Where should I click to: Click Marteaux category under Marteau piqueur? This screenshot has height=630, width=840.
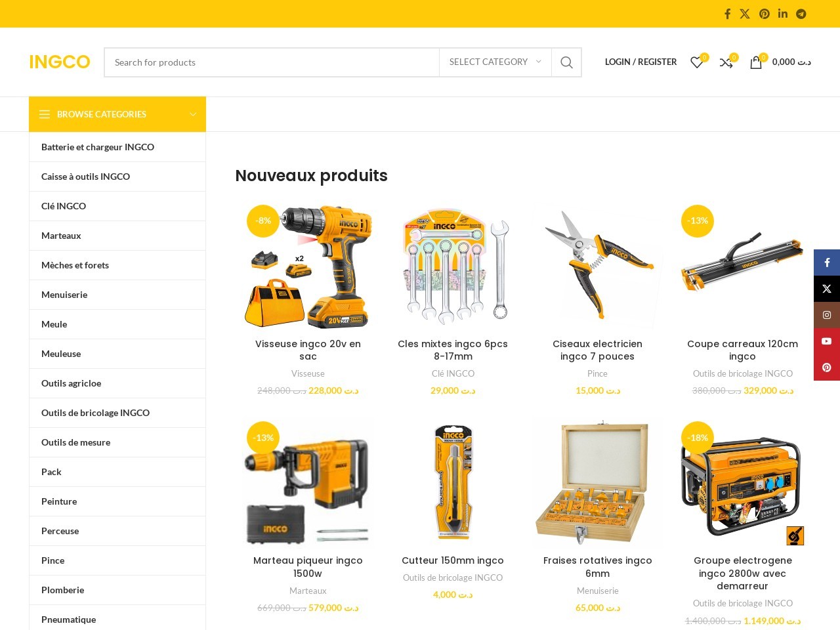[308, 591]
